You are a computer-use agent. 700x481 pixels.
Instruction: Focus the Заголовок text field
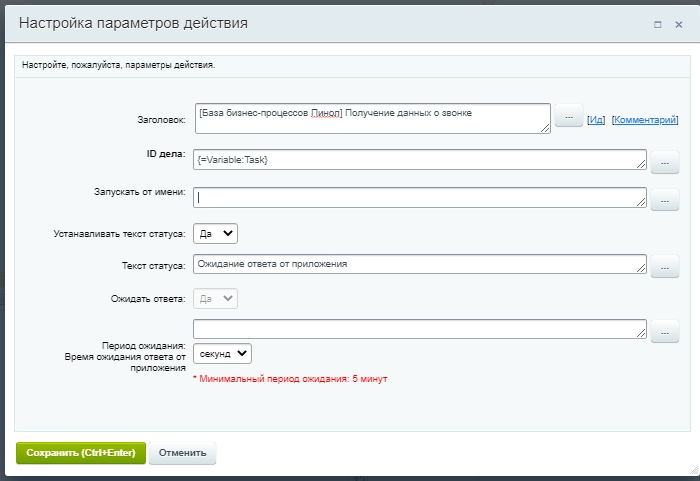tap(370, 118)
